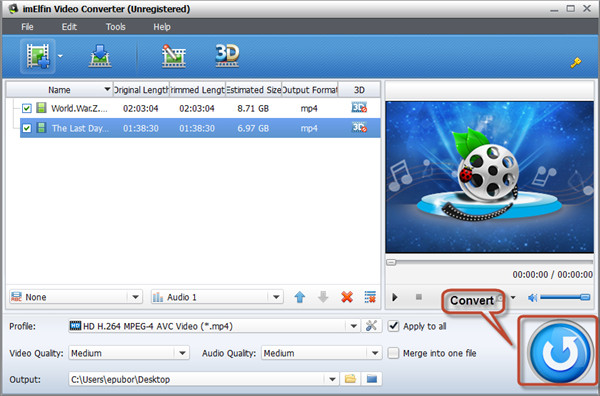Image resolution: width=600 pixels, height=396 pixels.
Task: Stop the preview playback
Action: click(x=419, y=297)
